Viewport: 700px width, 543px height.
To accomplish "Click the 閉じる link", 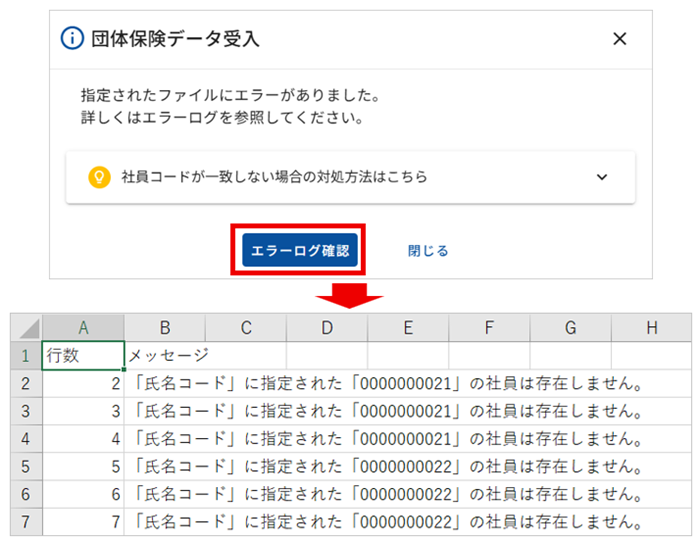I will tap(428, 251).
